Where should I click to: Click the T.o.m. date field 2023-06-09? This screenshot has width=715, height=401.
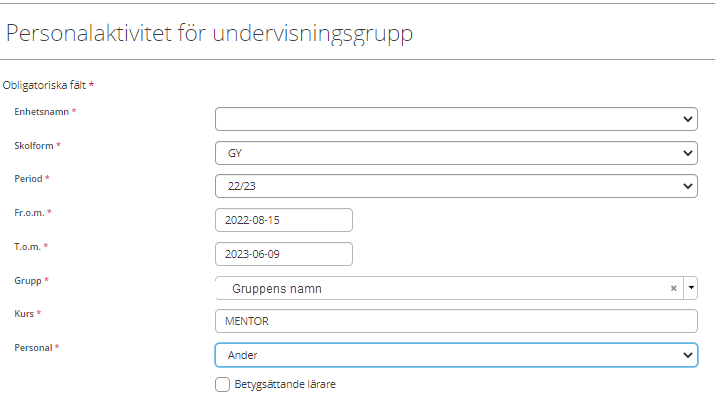point(284,254)
